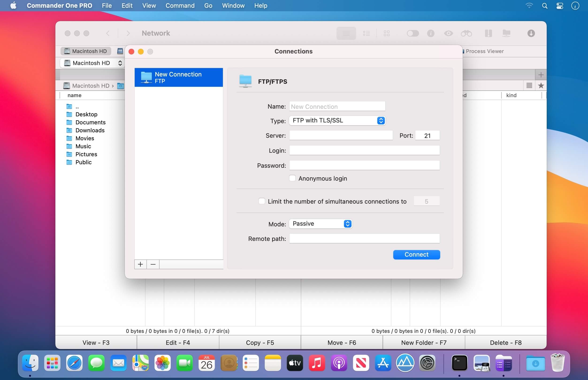Click Edit - F4 button
The height and width of the screenshot is (380, 588).
(178, 342)
